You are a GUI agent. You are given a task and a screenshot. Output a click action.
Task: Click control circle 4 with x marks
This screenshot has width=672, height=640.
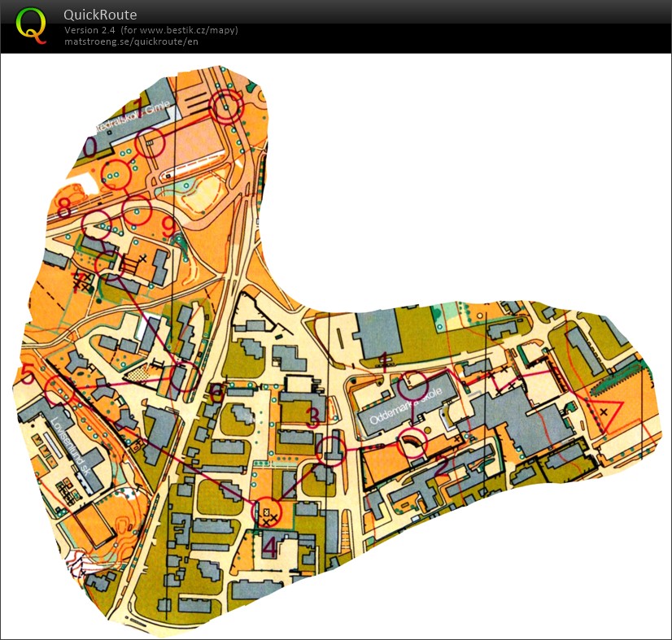[x=266, y=512]
